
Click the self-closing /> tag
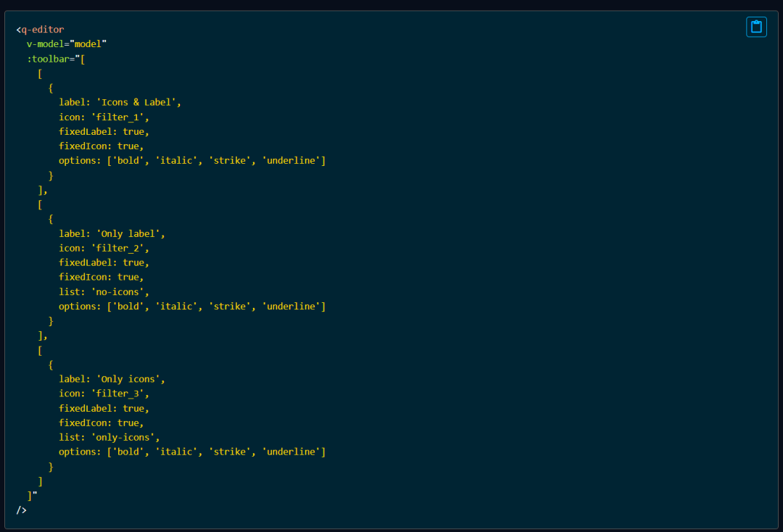click(x=22, y=510)
